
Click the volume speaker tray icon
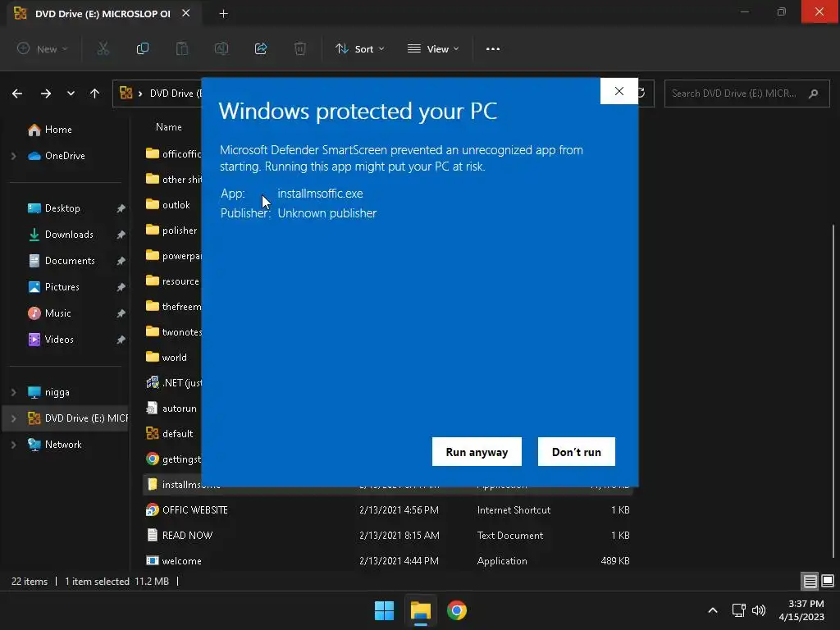[759, 610]
